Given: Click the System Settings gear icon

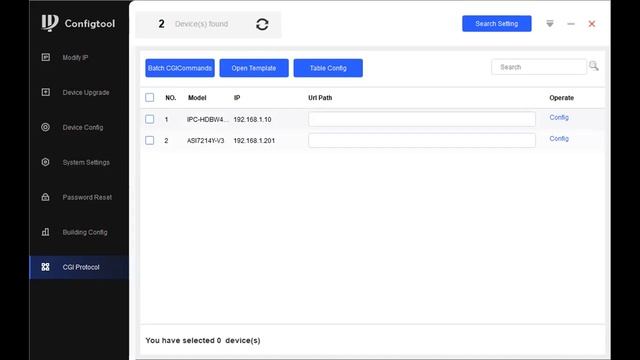Looking at the screenshot, I should click(x=46, y=162).
